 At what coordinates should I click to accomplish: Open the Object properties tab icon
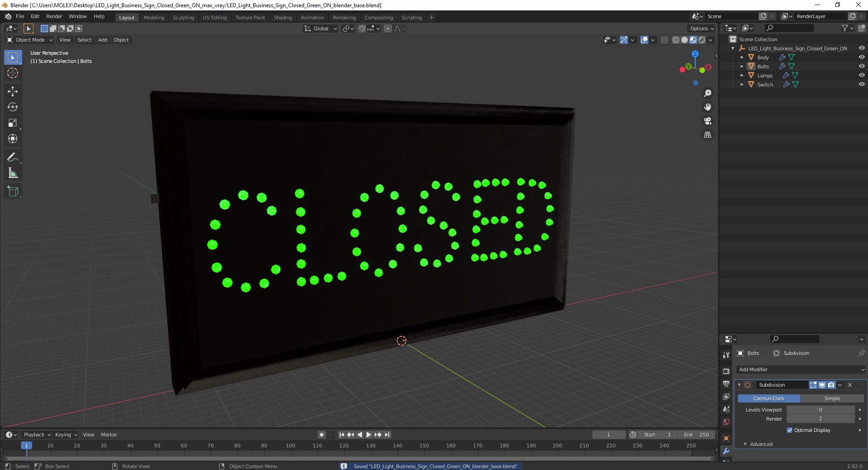[x=726, y=438]
